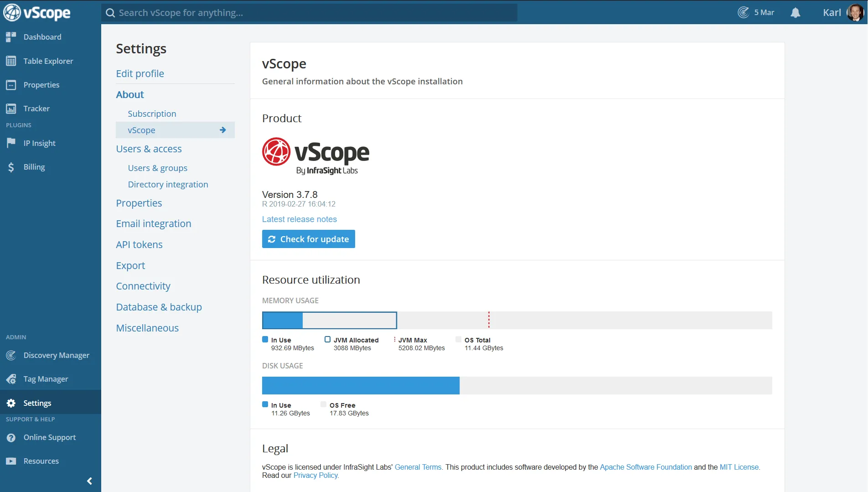Select About settings section
This screenshot has width=868, height=492.
pos(130,94)
